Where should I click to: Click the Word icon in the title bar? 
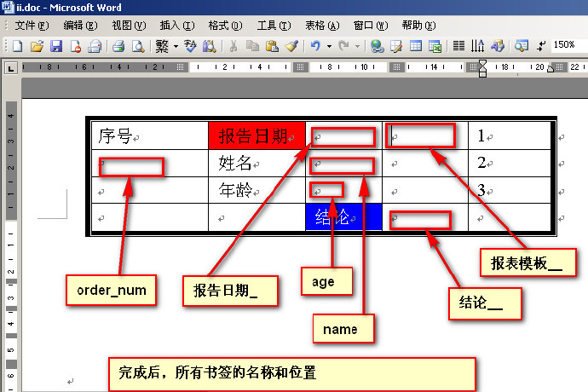[8, 7]
